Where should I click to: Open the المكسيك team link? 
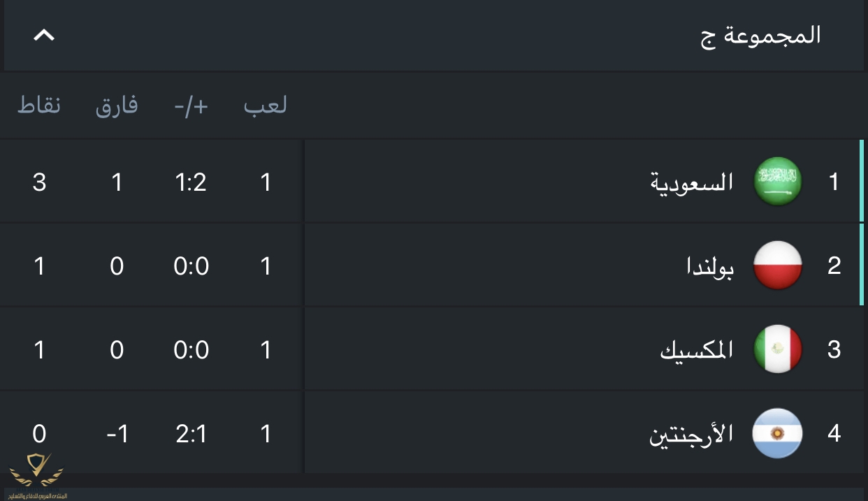pos(697,350)
